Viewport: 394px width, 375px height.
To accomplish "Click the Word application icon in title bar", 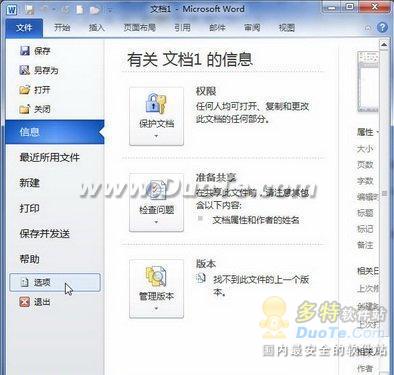I will click(11, 9).
